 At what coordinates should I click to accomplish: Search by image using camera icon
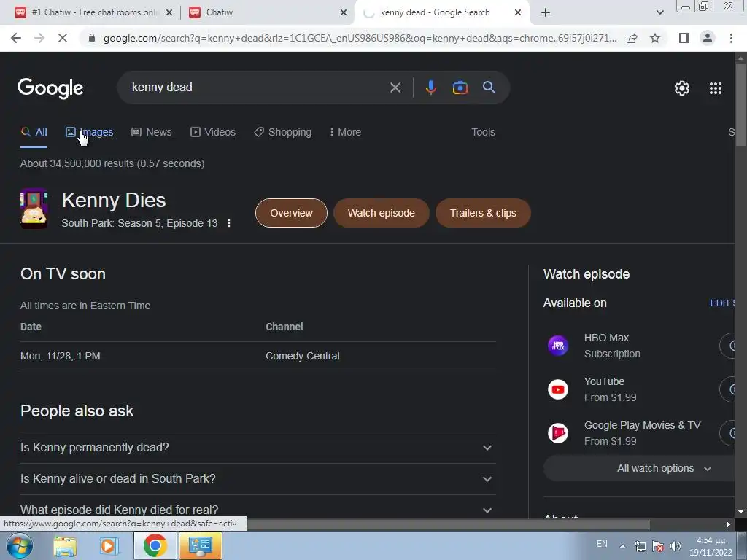(460, 87)
